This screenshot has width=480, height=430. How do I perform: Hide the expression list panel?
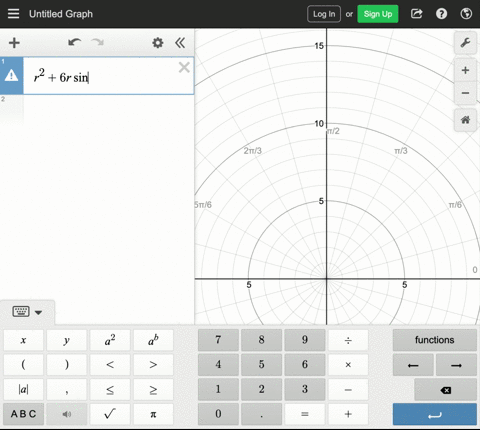tap(180, 43)
